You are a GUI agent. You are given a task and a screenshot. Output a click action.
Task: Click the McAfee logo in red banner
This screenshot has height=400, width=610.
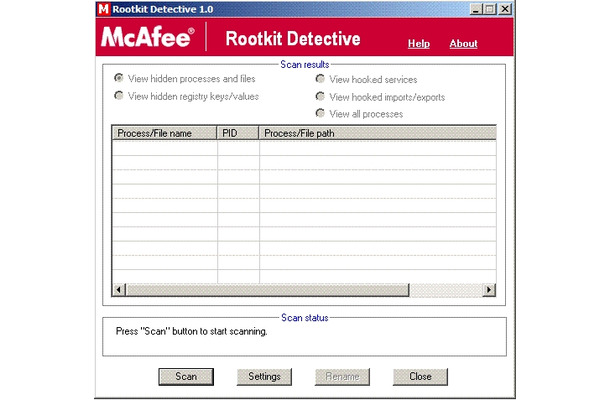tap(148, 37)
